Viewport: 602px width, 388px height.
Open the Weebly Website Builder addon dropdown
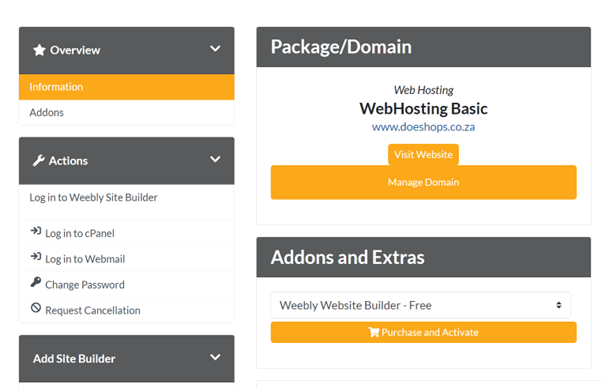pyautogui.click(x=421, y=305)
